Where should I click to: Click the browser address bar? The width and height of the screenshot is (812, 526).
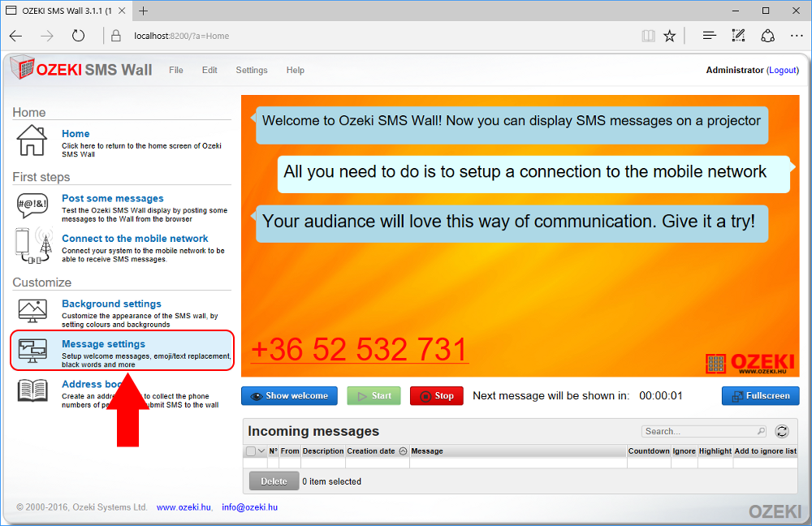tap(373, 36)
